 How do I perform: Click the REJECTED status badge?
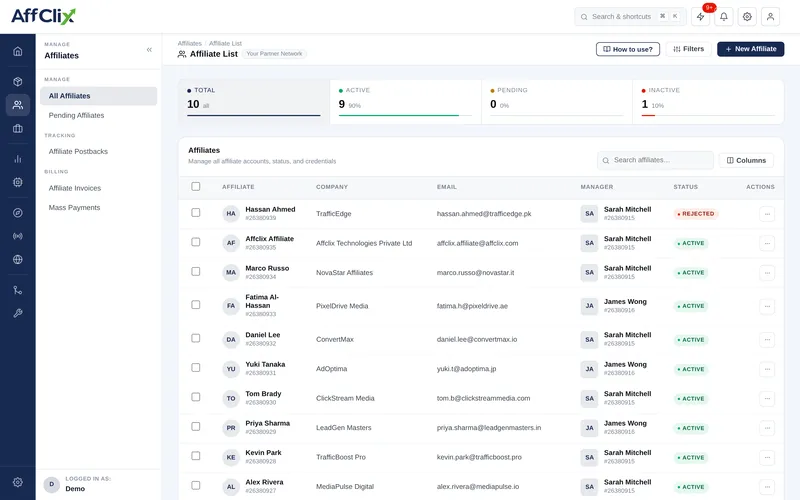pyautogui.click(x=696, y=214)
